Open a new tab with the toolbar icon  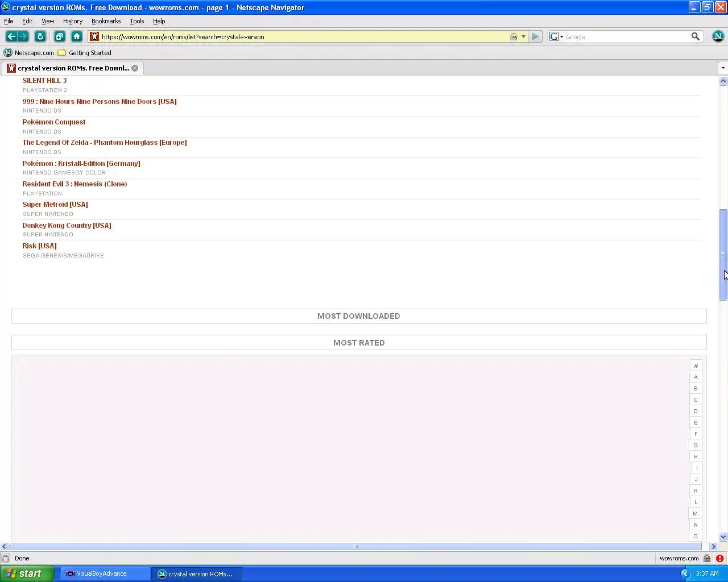pos(60,36)
